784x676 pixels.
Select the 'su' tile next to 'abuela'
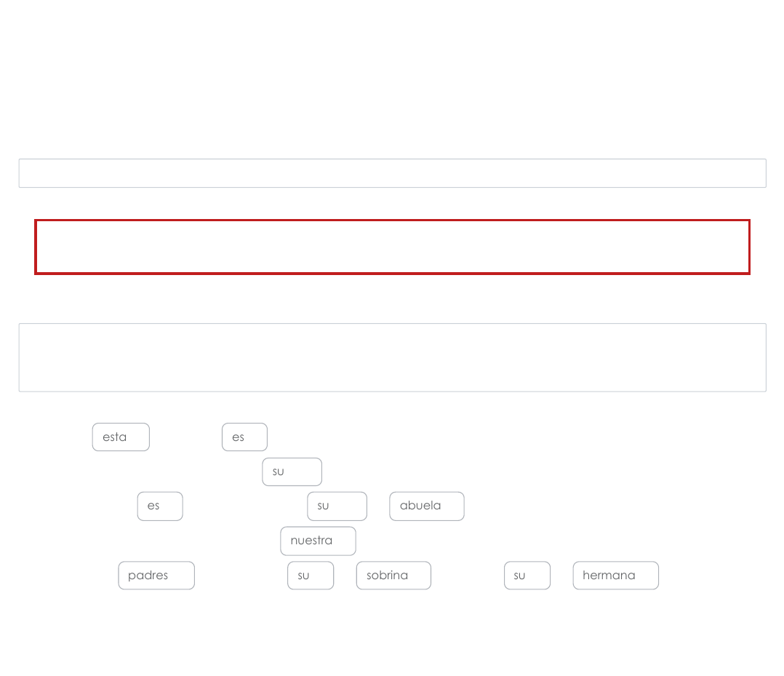337,506
